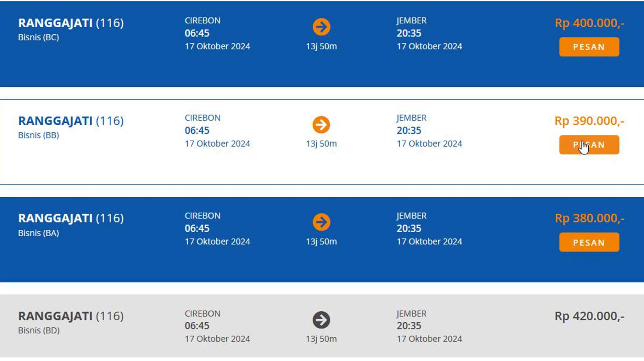Click the Rp 380.000,- price label
This screenshot has width=644, height=361.
(589, 218)
